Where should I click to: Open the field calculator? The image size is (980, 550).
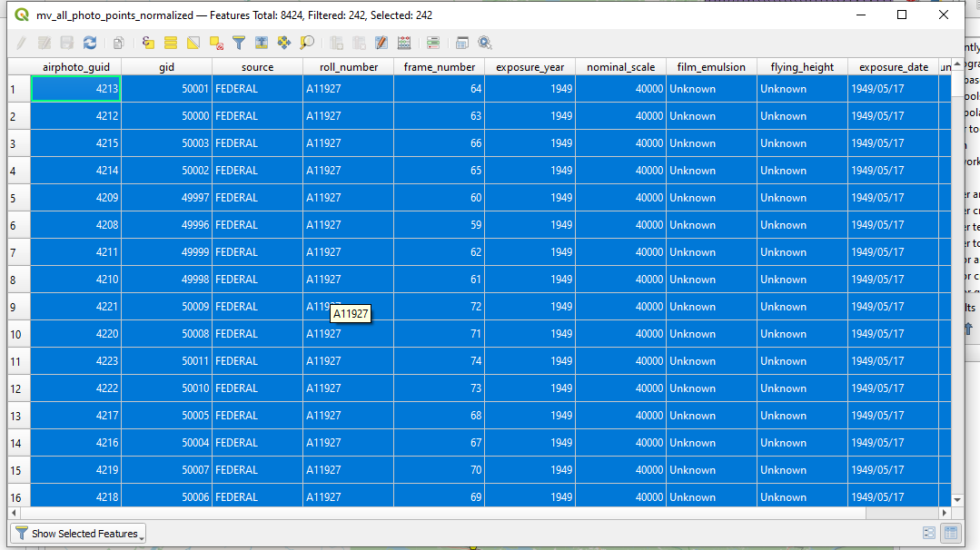404,43
